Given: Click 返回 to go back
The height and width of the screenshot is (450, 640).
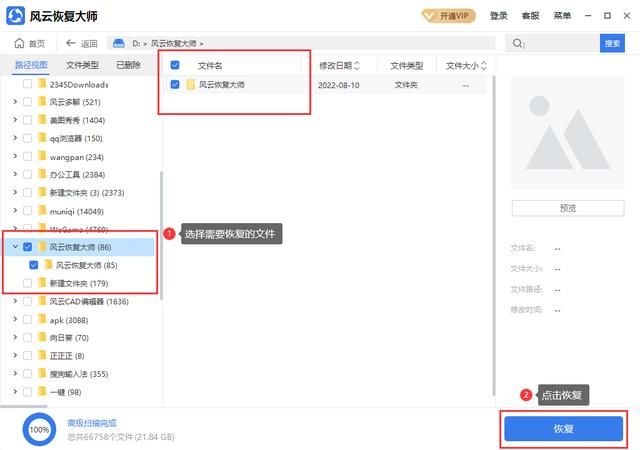Looking at the screenshot, I should [82, 43].
